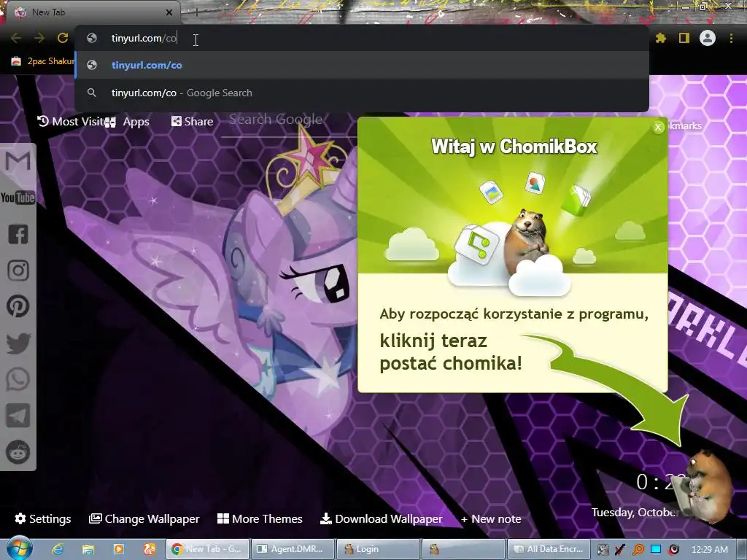Open UC Browser icon in the taskbar
Viewport: 747px width, 560px height.
click(150, 549)
